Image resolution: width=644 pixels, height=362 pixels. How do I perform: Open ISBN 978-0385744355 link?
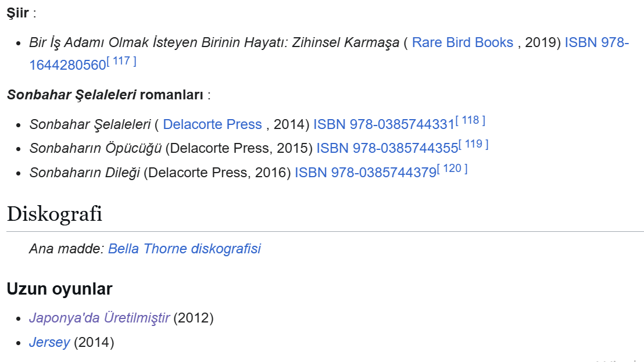click(x=387, y=148)
